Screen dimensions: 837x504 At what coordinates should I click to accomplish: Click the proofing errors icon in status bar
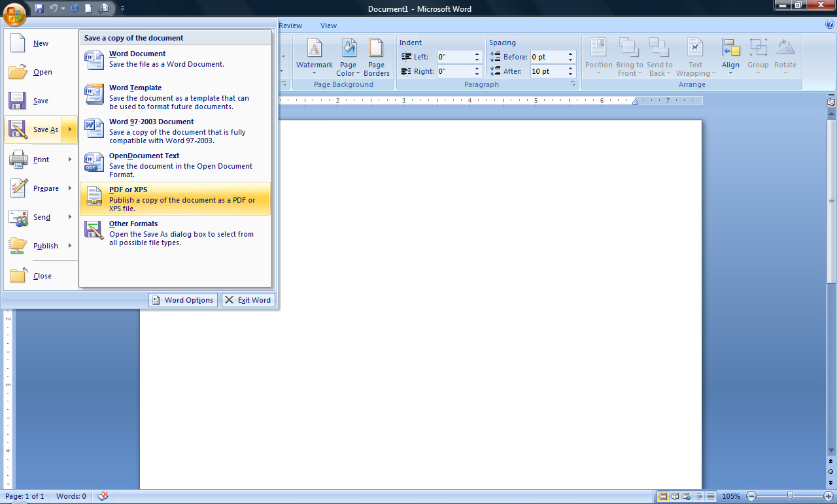click(x=103, y=496)
